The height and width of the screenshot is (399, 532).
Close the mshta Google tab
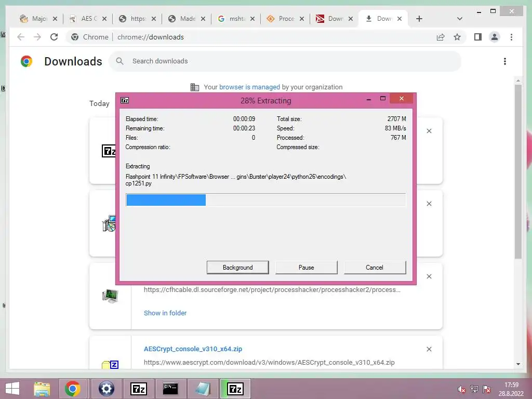tap(252, 19)
